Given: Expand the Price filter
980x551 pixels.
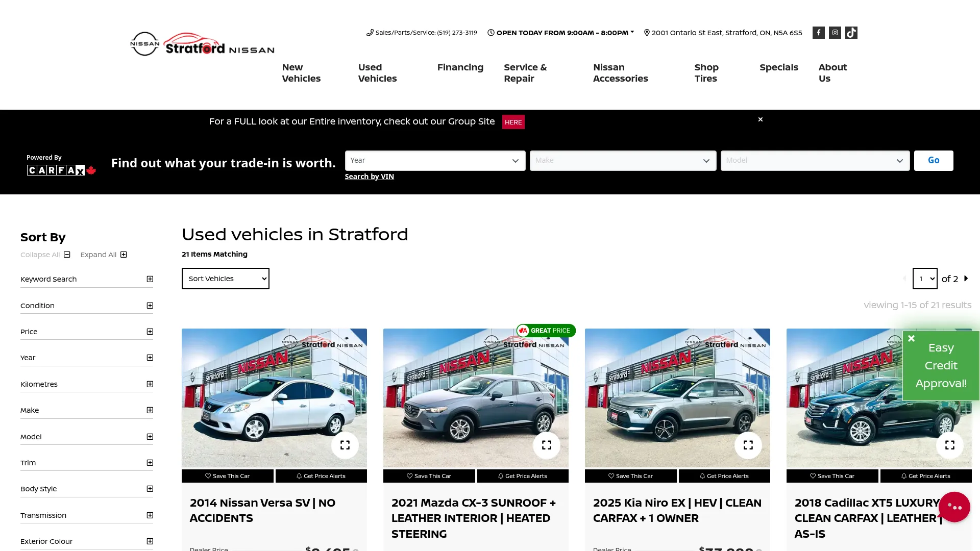Looking at the screenshot, I should (87, 332).
